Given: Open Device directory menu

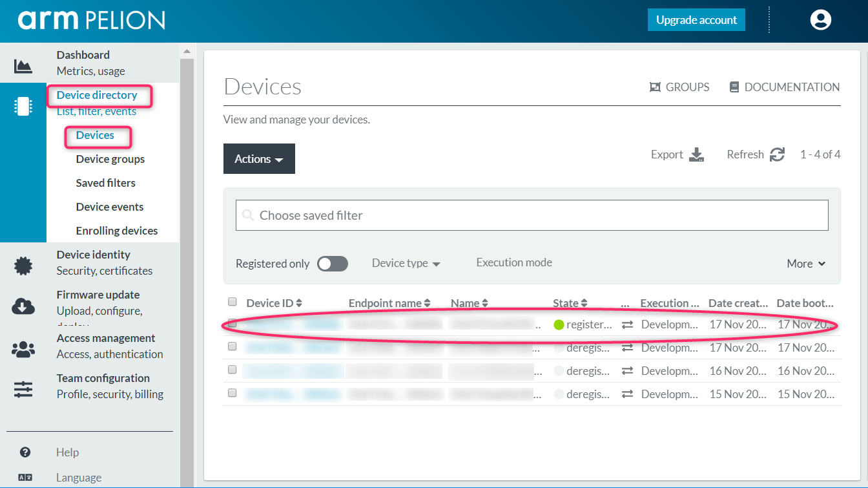Looking at the screenshot, I should click(x=97, y=95).
